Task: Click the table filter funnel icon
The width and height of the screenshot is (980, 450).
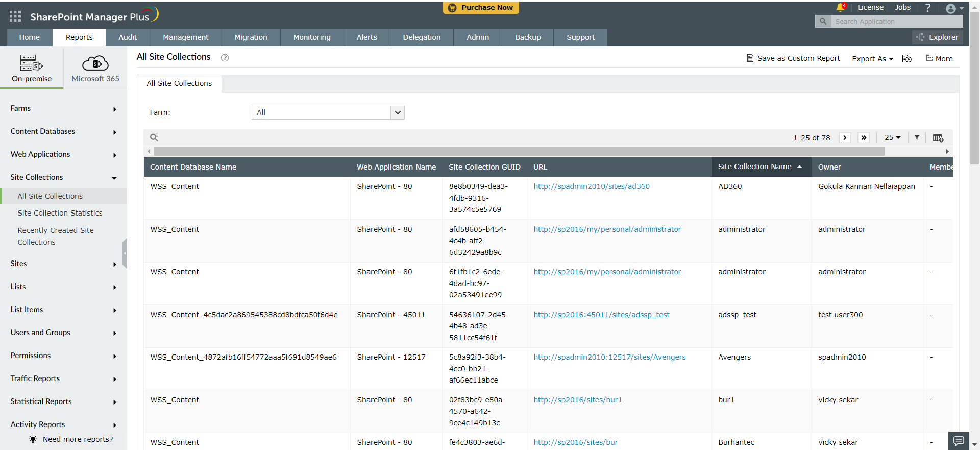Action: tap(917, 137)
